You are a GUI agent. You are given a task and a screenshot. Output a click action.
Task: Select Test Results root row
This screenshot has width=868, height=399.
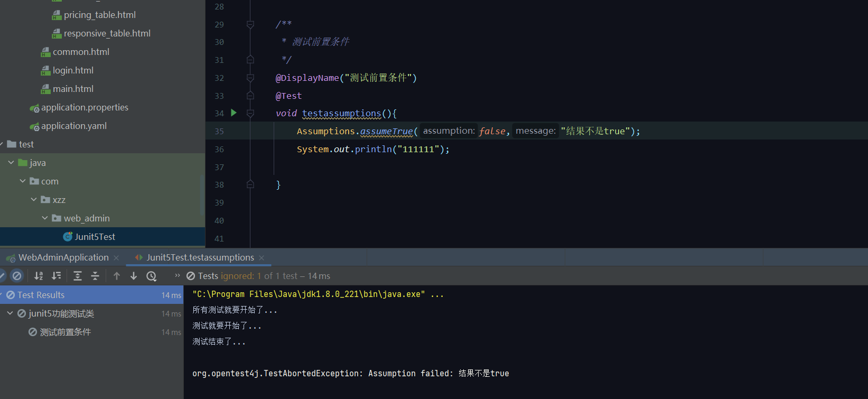[x=92, y=295]
